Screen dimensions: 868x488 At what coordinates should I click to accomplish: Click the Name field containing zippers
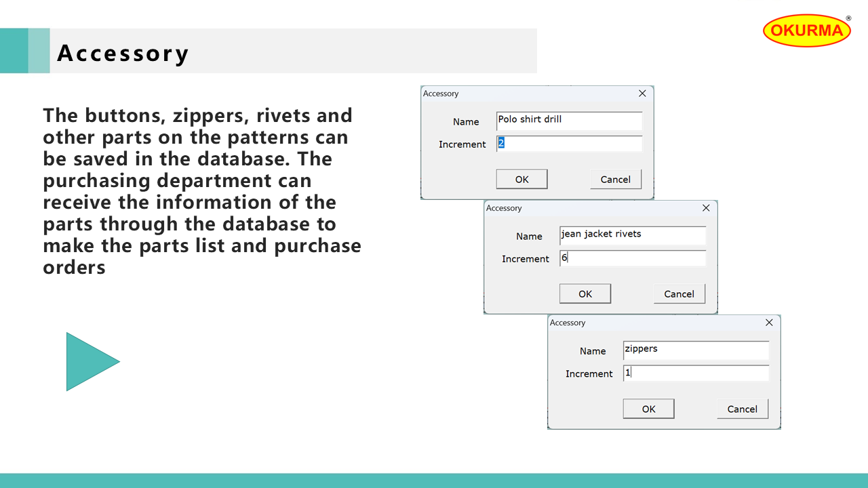[x=695, y=350]
